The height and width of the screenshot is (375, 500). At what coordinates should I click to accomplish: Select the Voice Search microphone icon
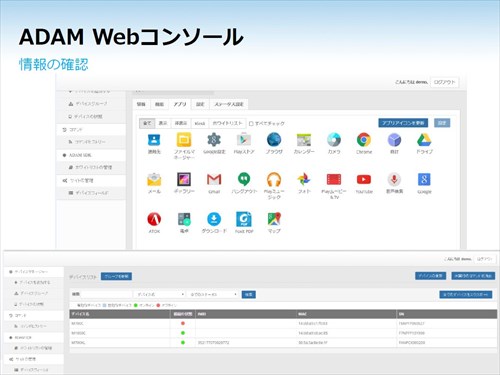tap(394, 180)
